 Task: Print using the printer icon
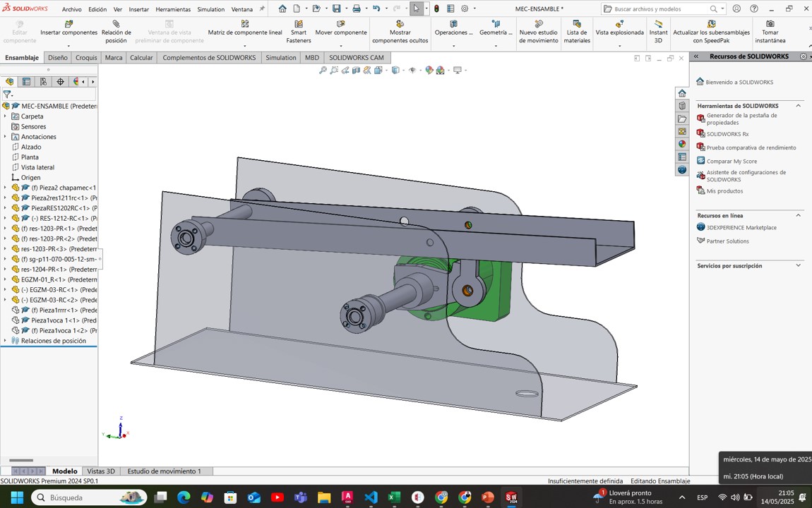(x=357, y=8)
